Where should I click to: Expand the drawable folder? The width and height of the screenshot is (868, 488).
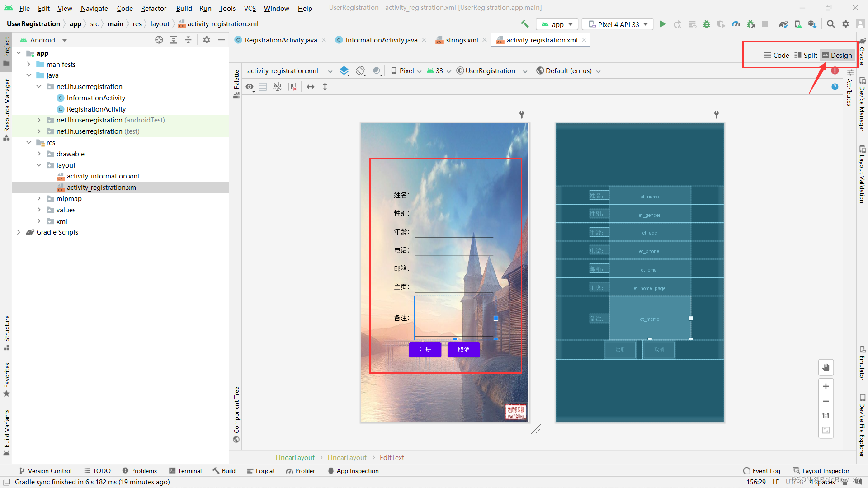39,154
